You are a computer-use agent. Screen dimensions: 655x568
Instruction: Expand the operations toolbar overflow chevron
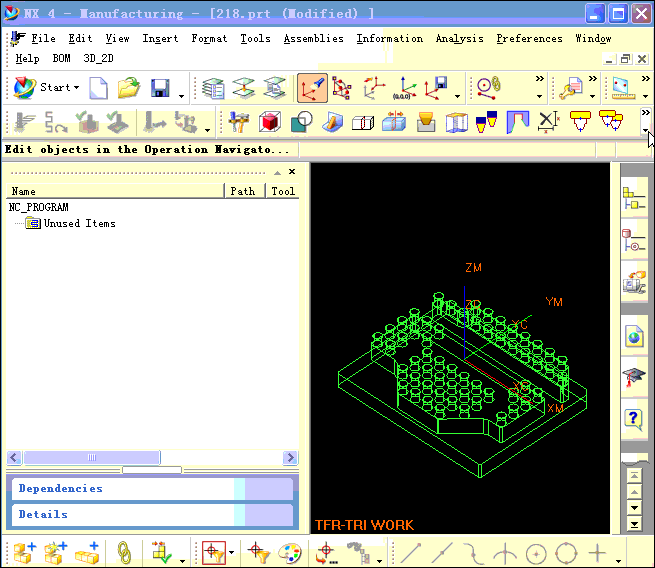click(645, 113)
